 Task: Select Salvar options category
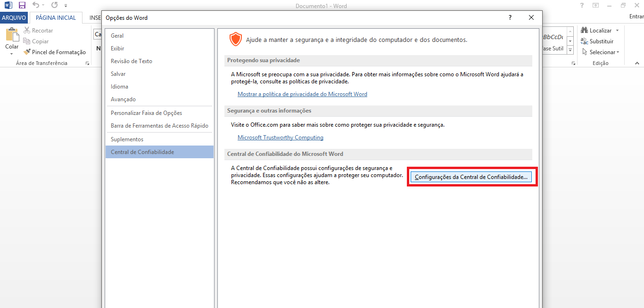[159, 74]
